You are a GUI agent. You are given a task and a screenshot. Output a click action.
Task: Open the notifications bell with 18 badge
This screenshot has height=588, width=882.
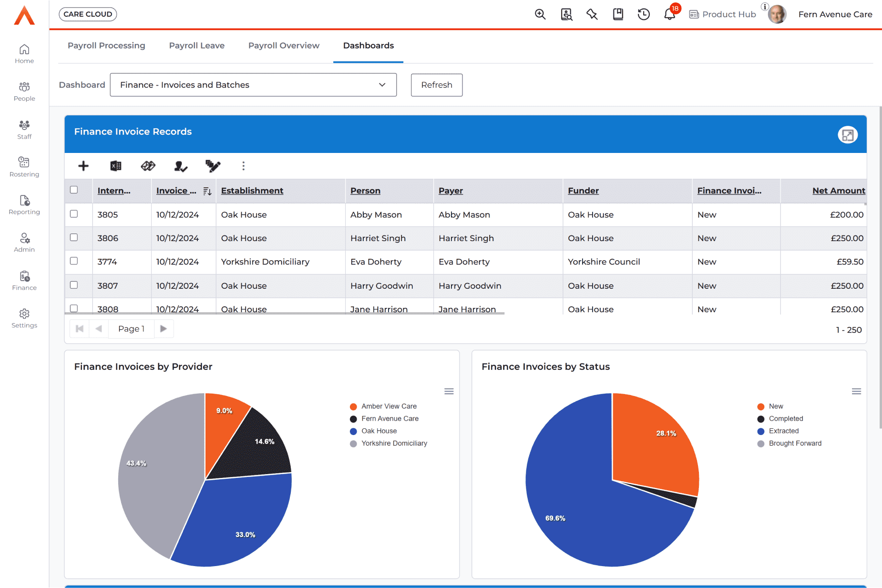(669, 14)
